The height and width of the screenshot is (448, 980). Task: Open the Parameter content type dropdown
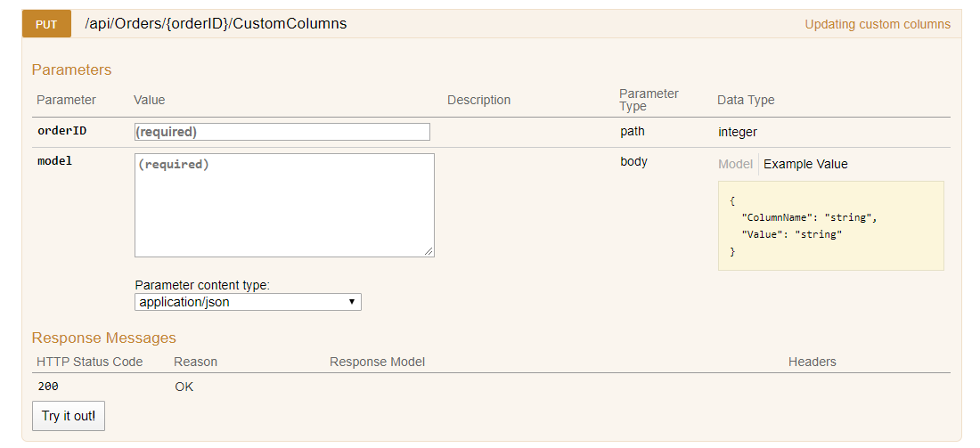pos(248,302)
